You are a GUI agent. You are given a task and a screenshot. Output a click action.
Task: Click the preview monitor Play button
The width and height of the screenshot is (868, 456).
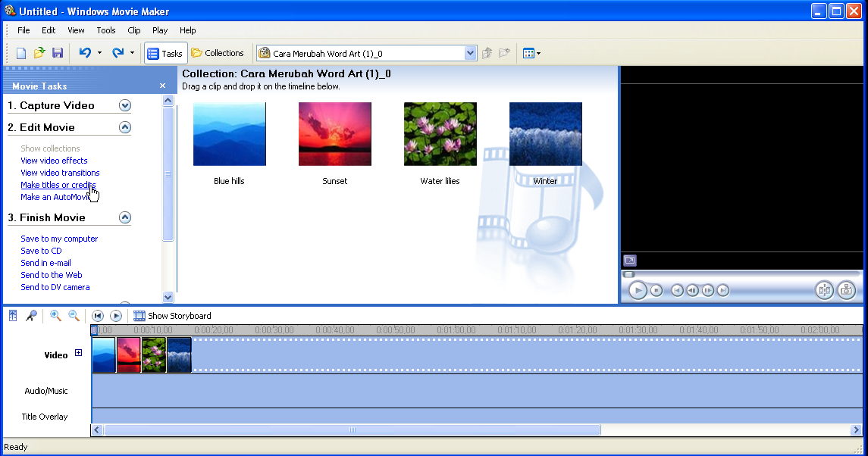click(x=638, y=291)
